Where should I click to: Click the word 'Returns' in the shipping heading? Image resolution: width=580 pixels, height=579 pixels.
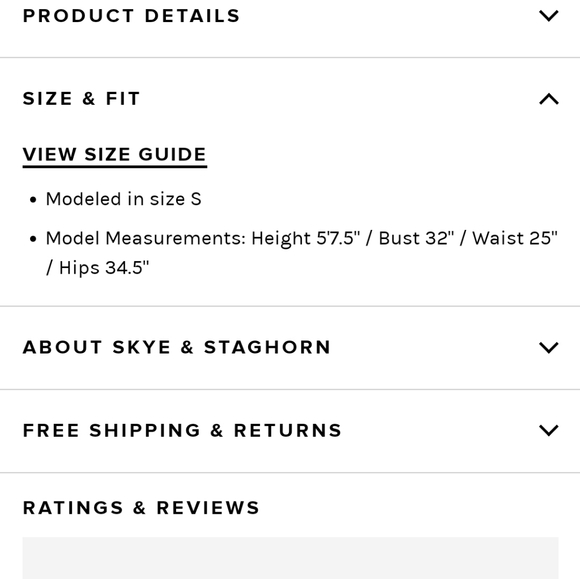(x=288, y=430)
